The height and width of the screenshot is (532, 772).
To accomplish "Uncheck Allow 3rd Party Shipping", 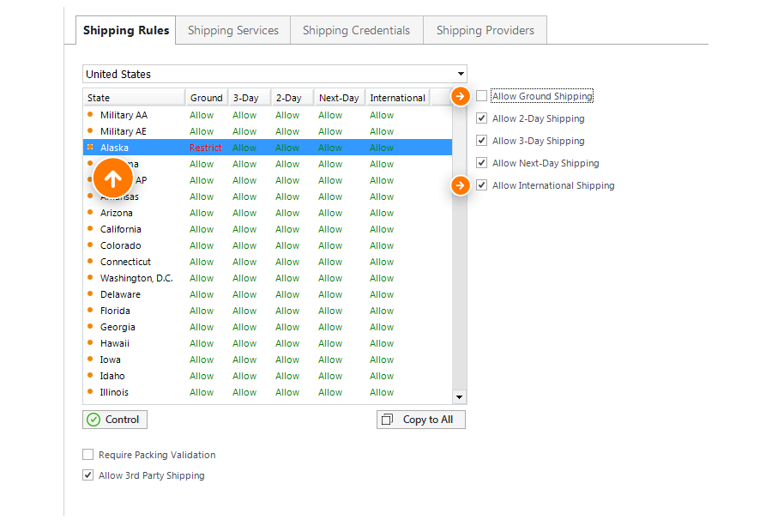I will pyautogui.click(x=87, y=475).
